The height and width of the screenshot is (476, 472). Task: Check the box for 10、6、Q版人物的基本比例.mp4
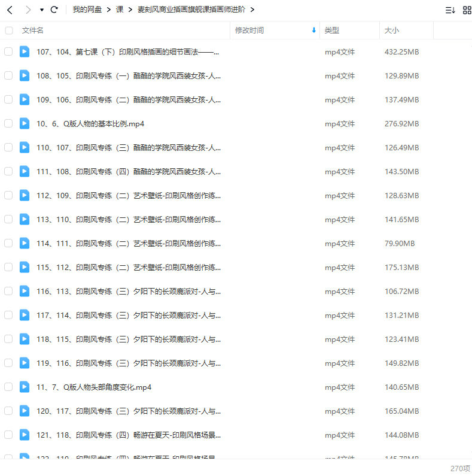tap(8, 123)
